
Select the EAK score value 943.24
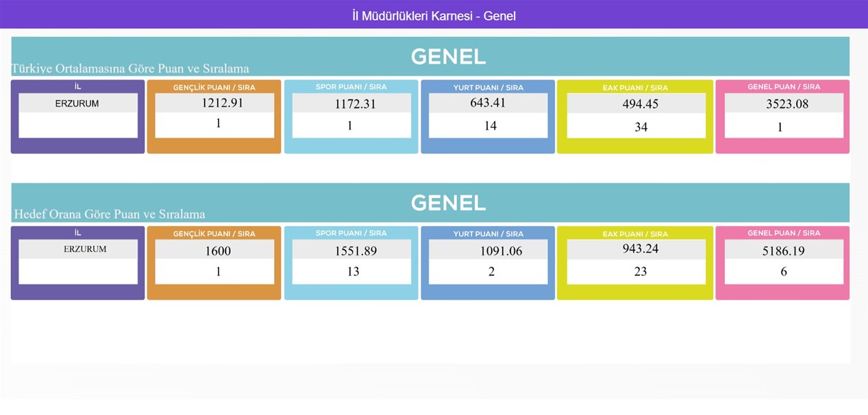641,249
